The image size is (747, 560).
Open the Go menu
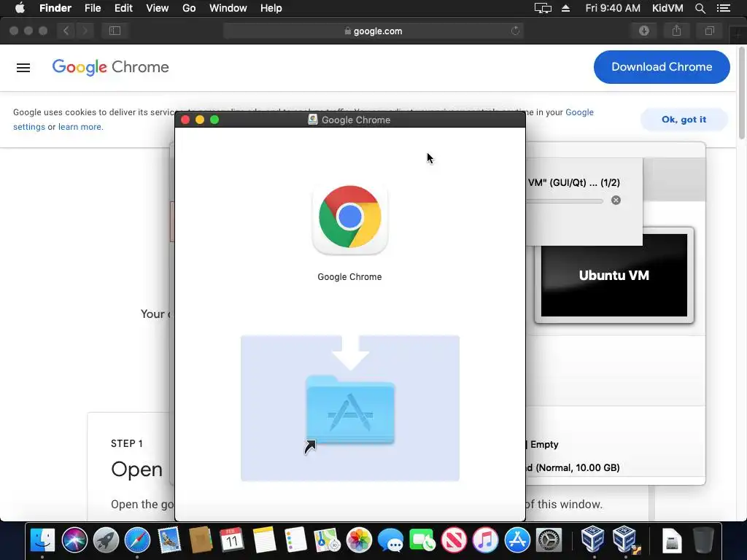[189, 8]
